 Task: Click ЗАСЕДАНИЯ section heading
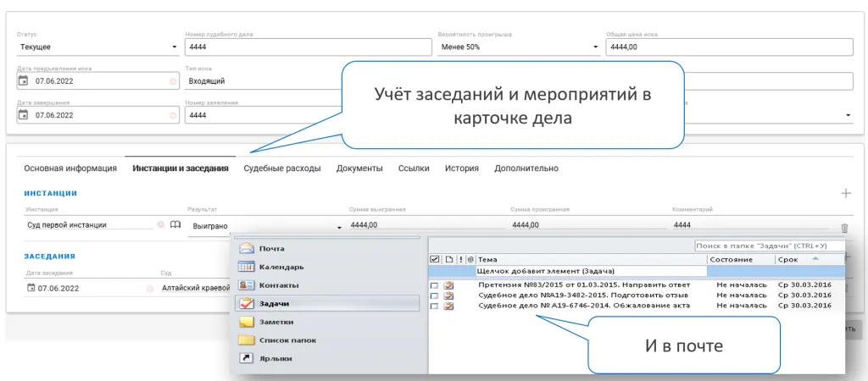pyautogui.click(x=50, y=256)
